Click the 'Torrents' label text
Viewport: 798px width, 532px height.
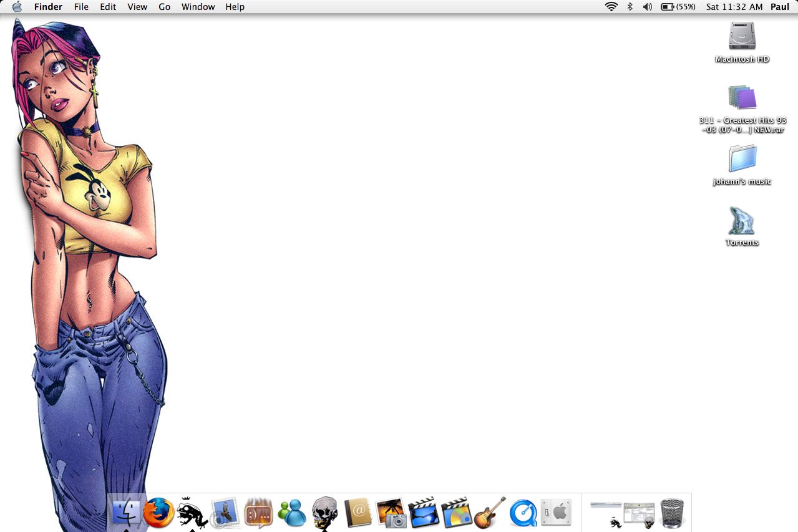point(742,243)
